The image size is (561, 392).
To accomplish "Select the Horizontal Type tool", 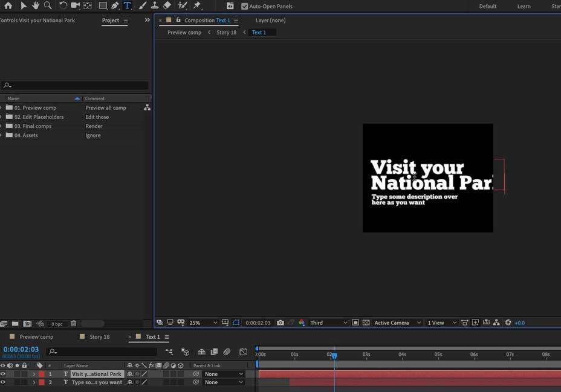I will coord(127,5).
